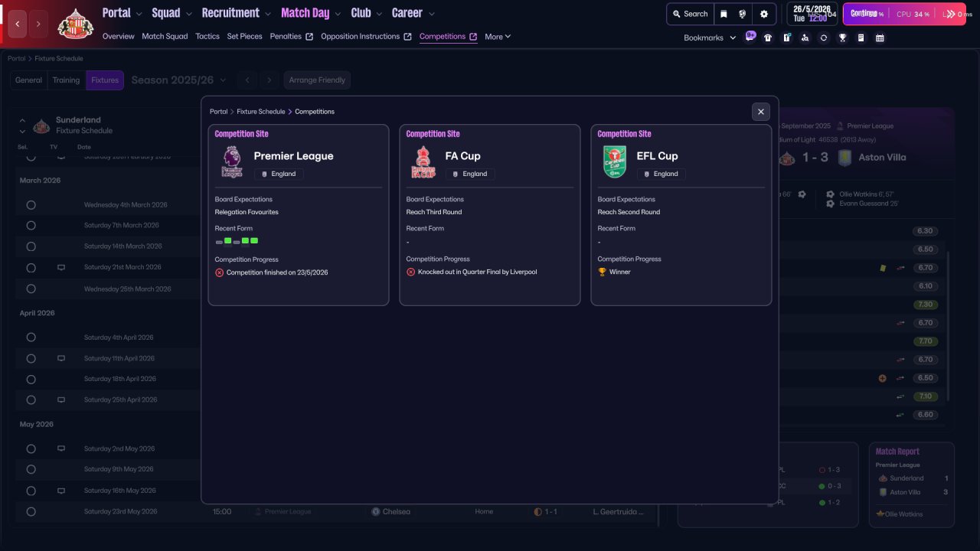Click the scouting search icon in bookmarks bar

tap(805, 37)
